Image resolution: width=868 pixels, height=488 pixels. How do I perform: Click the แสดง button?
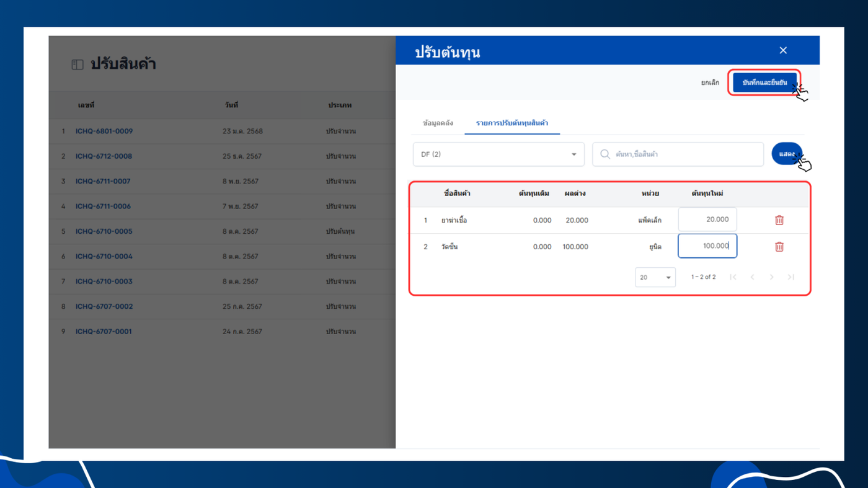[787, 154]
